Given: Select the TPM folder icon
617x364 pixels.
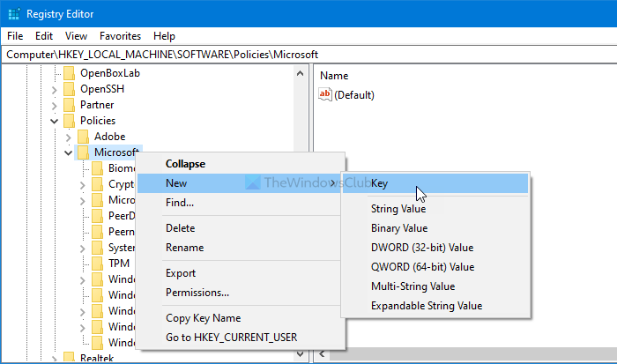Looking at the screenshot, I should point(97,264).
